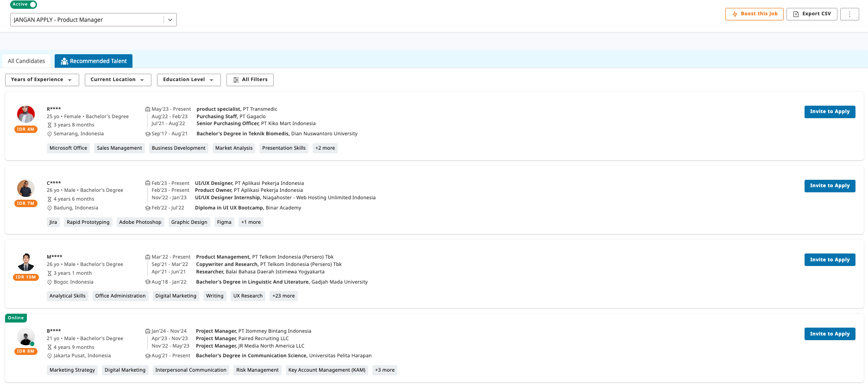Expand the Education Level filter
Screen dimensions: 868x386
(189, 80)
